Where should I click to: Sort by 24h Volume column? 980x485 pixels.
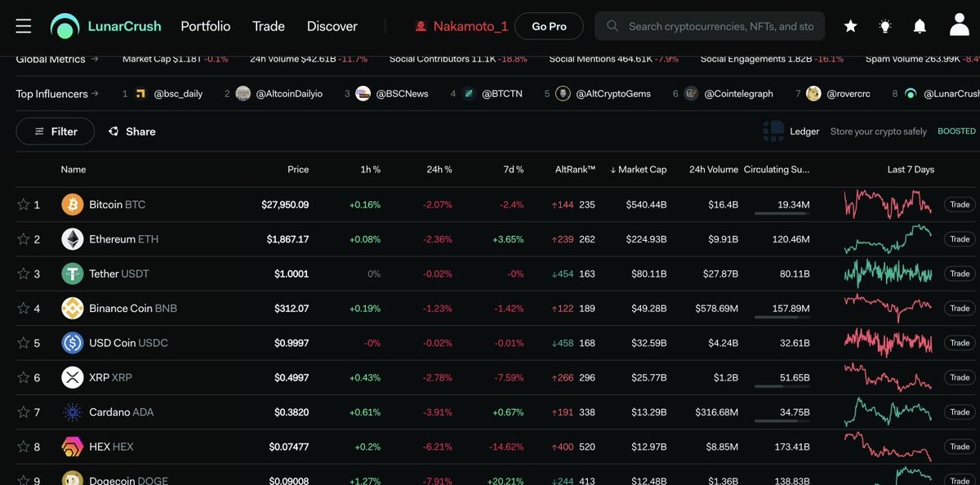pos(714,169)
